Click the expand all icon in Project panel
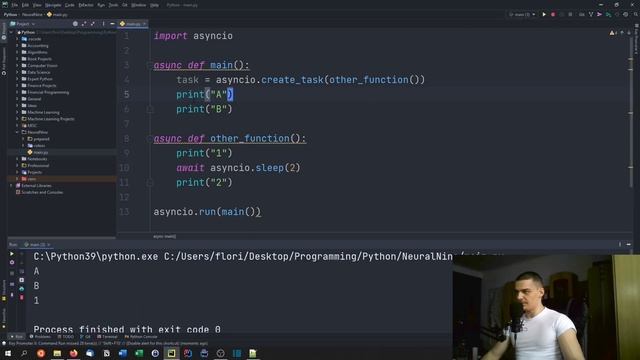 [x=84, y=24]
